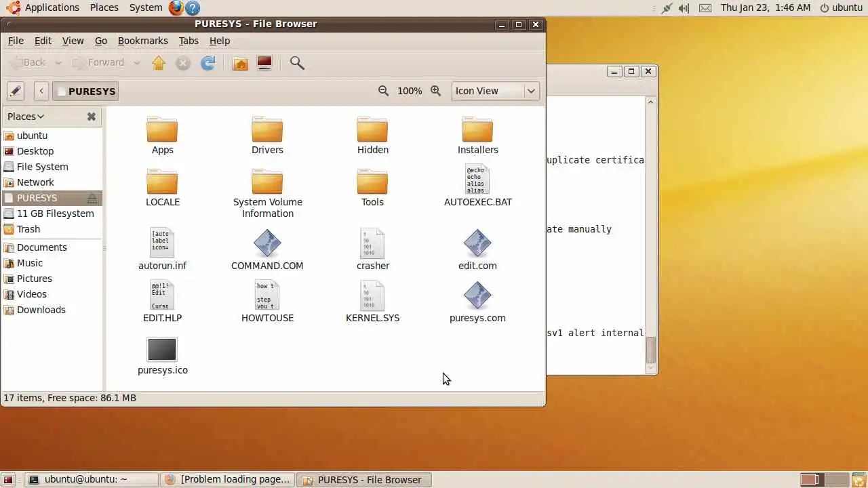
Task: Select the autorun.inf file
Action: 163,249
